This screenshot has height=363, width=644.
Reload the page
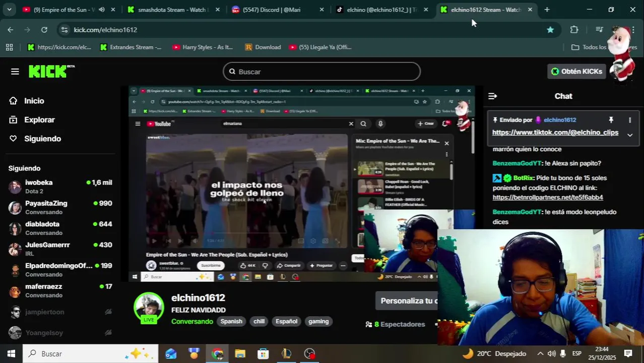point(44,30)
